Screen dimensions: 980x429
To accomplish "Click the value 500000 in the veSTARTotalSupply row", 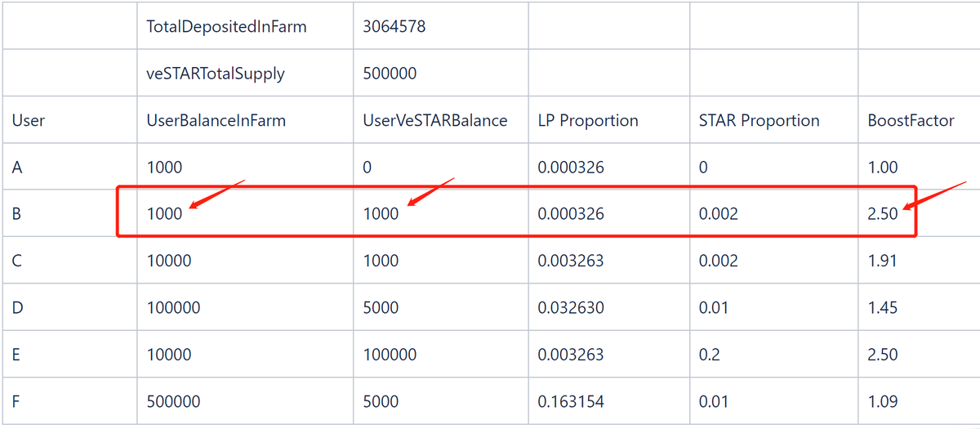I will (x=390, y=74).
